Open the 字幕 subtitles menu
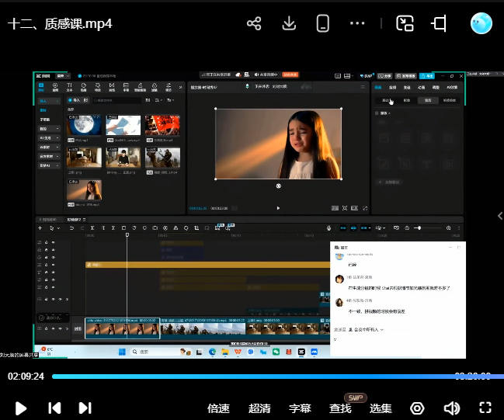Image resolution: width=504 pixels, height=420 pixels. click(x=300, y=408)
